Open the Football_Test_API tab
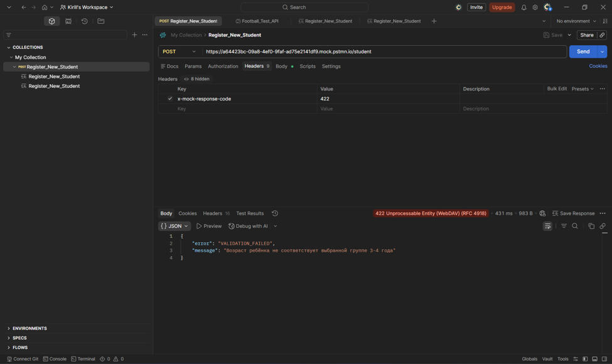The height and width of the screenshot is (364, 612). pos(257,21)
